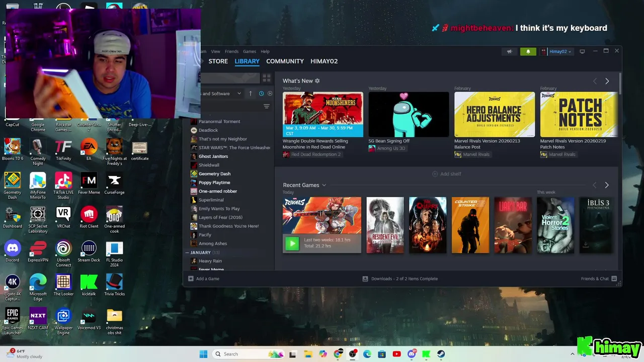The image size is (644, 362).
Task: Open library advanced filter icon
Action: pos(267,107)
